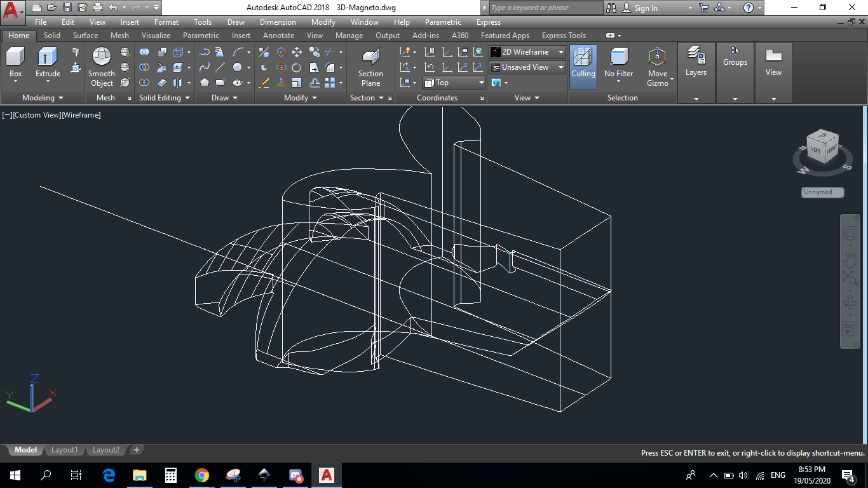Image resolution: width=868 pixels, height=488 pixels.
Task: Open the Unnamed UCS dropdown below ViewCube
Action: click(823, 192)
